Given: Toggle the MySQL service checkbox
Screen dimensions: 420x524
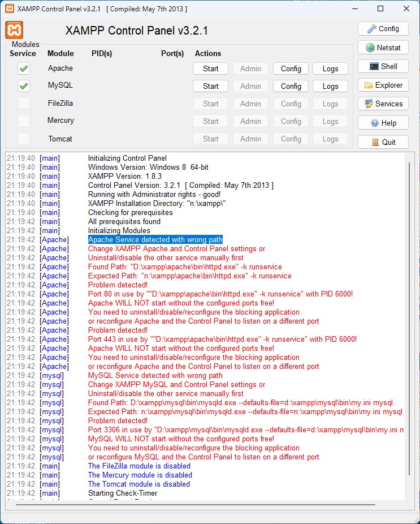Looking at the screenshot, I should [24, 86].
